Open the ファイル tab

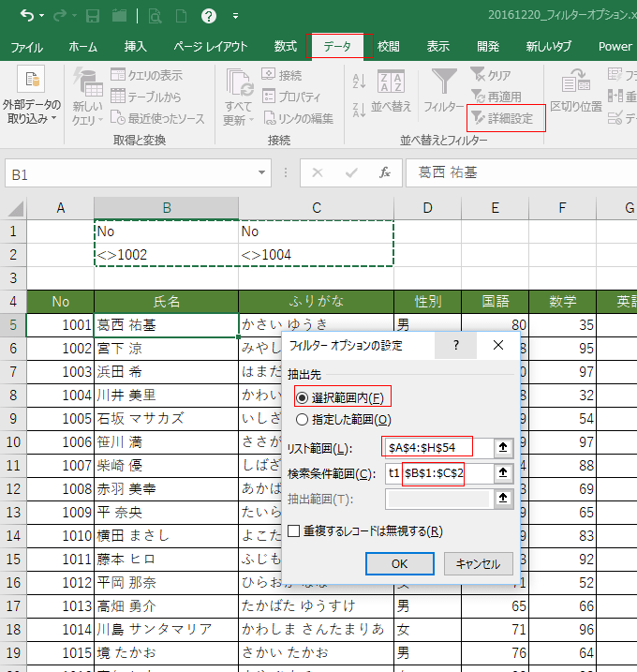click(26, 47)
